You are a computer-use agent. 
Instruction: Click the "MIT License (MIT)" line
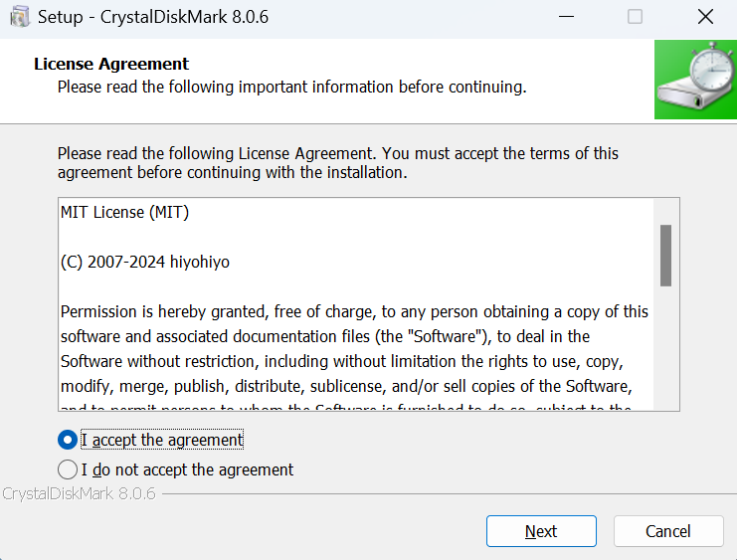[124, 212]
